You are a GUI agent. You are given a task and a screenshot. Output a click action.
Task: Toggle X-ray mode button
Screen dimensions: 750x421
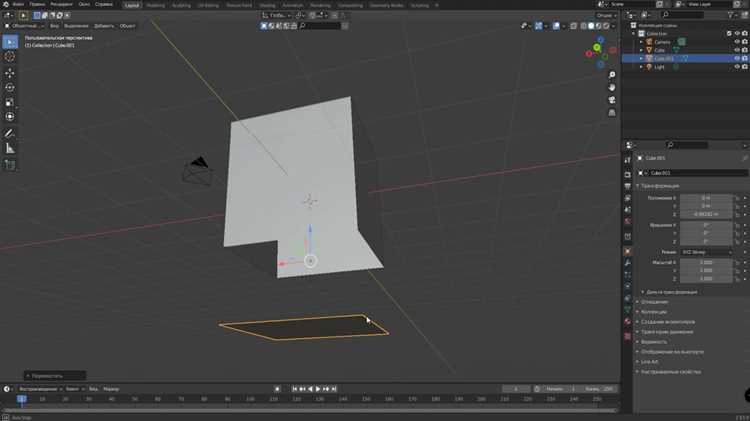573,26
